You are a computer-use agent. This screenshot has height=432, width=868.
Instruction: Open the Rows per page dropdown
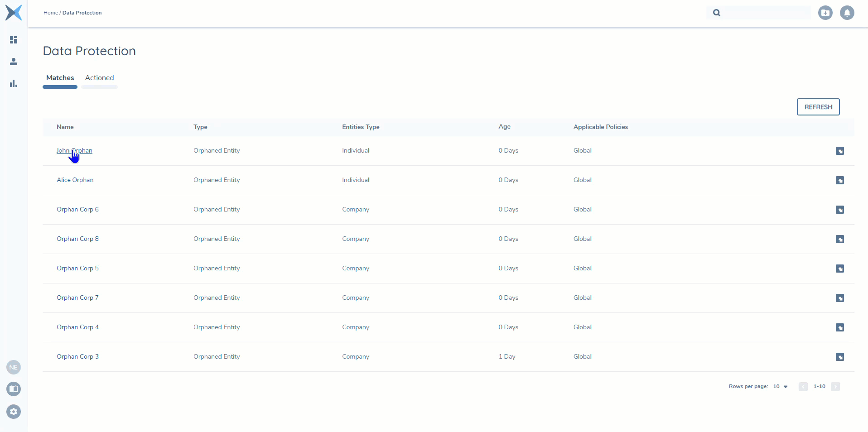pos(781,387)
